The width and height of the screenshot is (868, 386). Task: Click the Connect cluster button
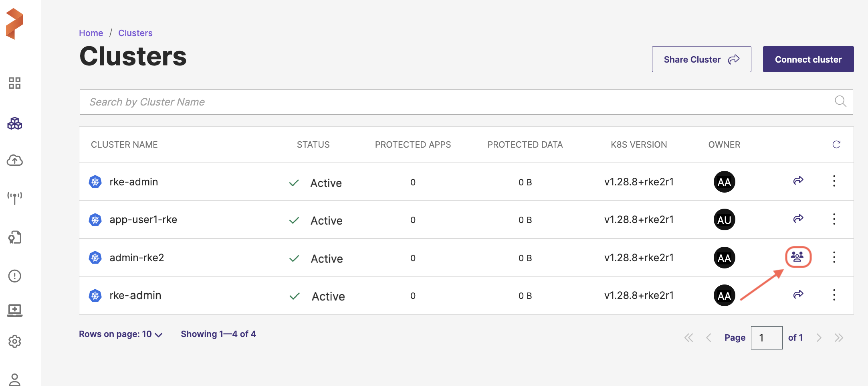pos(808,59)
